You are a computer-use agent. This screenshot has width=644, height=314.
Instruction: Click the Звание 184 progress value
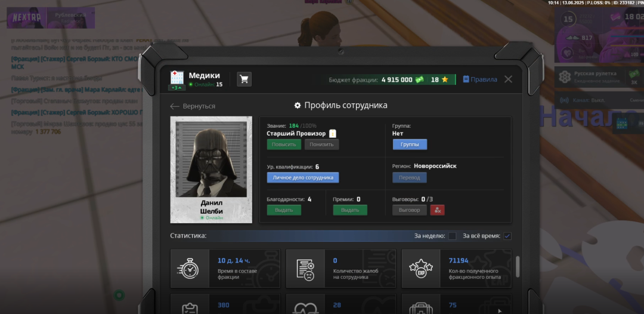(x=293, y=126)
